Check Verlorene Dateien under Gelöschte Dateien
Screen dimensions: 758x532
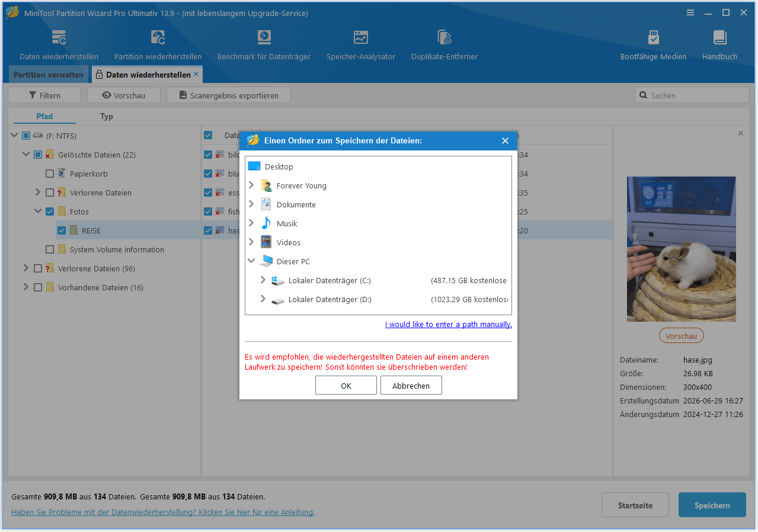50,193
